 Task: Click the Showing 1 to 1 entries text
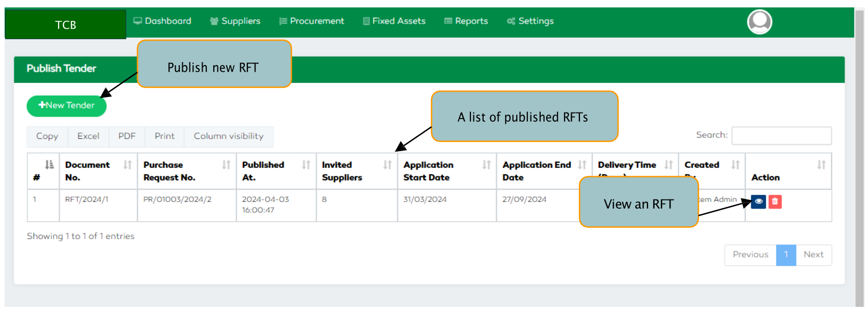[x=81, y=236]
